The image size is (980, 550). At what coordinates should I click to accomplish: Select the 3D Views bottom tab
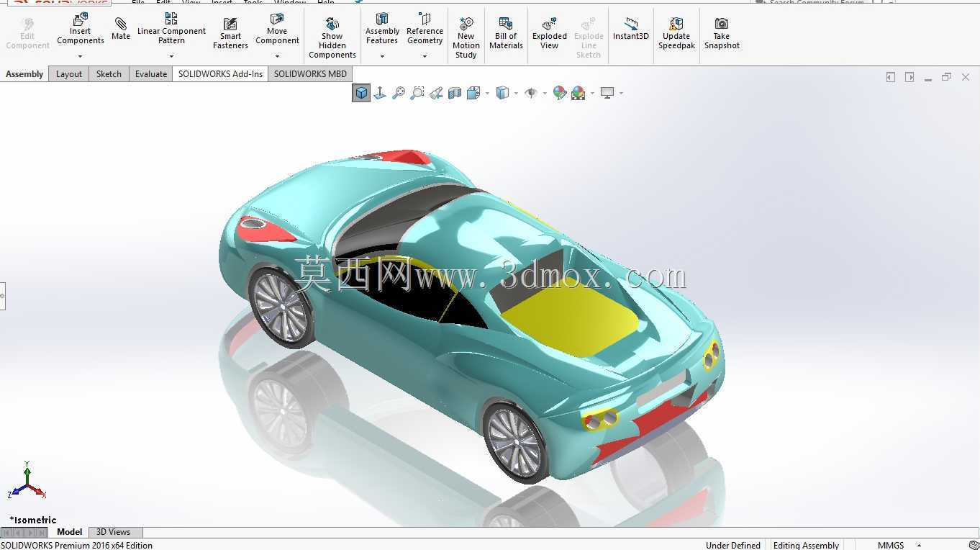coord(113,532)
